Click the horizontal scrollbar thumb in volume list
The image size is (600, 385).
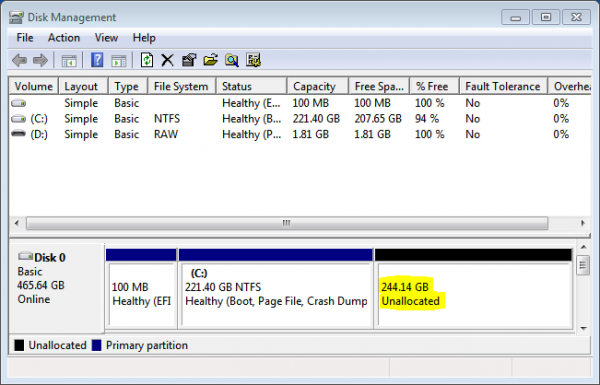[x=287, y=223]
